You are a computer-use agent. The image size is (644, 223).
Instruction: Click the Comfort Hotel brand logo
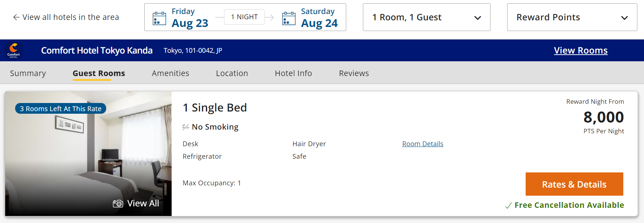14,50
